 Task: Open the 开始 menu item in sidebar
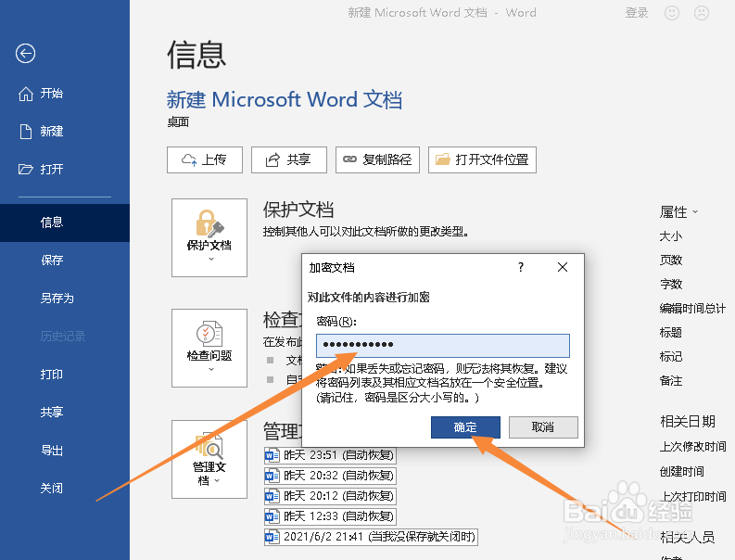click(x=65, y=94)
